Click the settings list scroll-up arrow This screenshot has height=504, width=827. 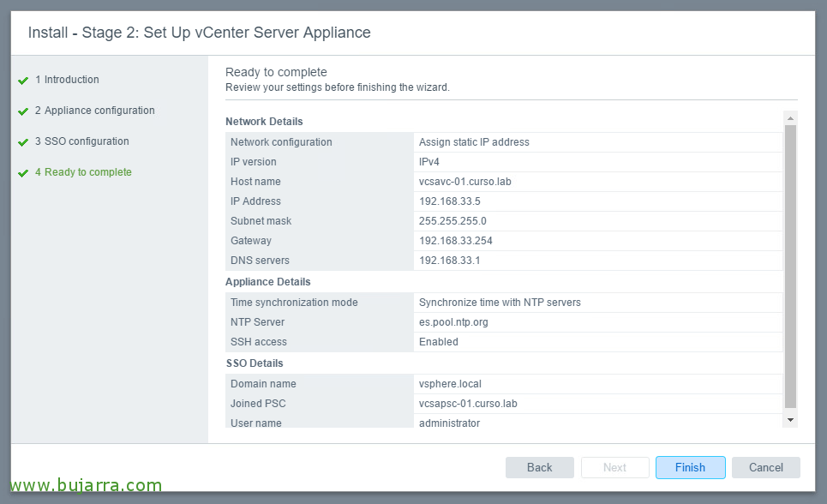pyautogui.click(x=790, y=117)
